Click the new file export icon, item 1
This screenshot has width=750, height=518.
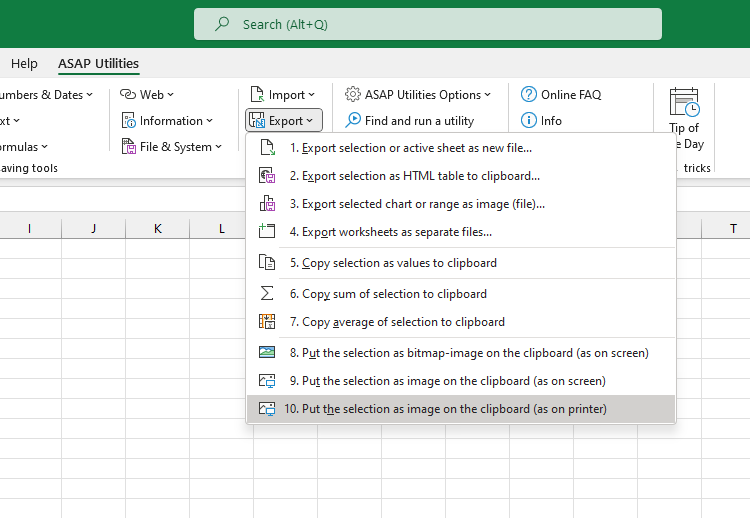point(267,147)
